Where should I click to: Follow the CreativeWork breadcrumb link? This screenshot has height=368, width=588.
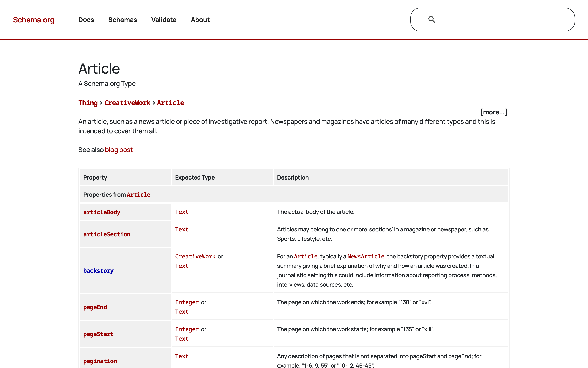click(127, 103)
